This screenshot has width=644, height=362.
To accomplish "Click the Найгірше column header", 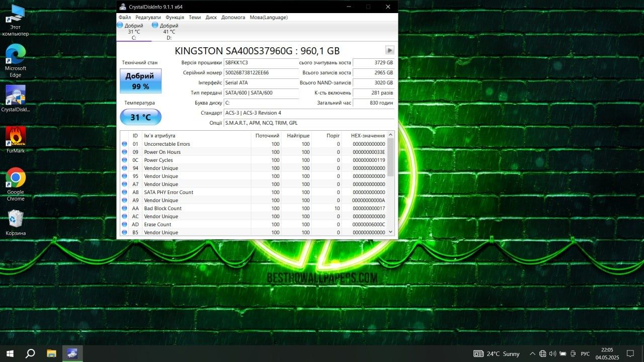I will point(296,136).
